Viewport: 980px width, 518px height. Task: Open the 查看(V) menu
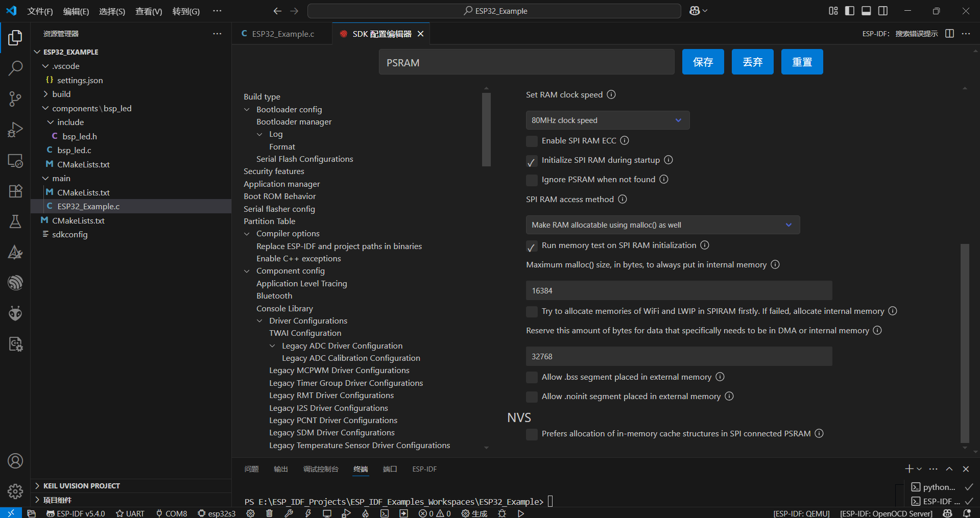pos(149,11)
